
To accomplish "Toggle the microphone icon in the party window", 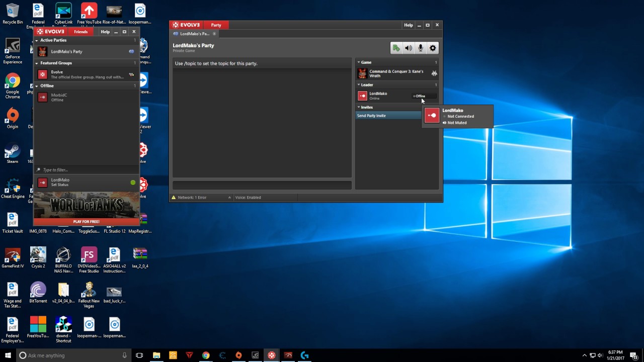I will (421, 48).
